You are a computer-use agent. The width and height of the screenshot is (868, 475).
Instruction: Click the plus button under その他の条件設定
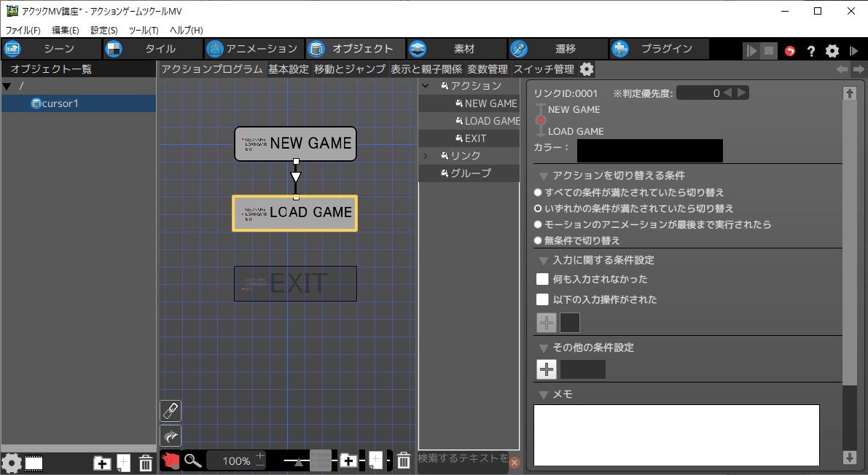[547, 369]
